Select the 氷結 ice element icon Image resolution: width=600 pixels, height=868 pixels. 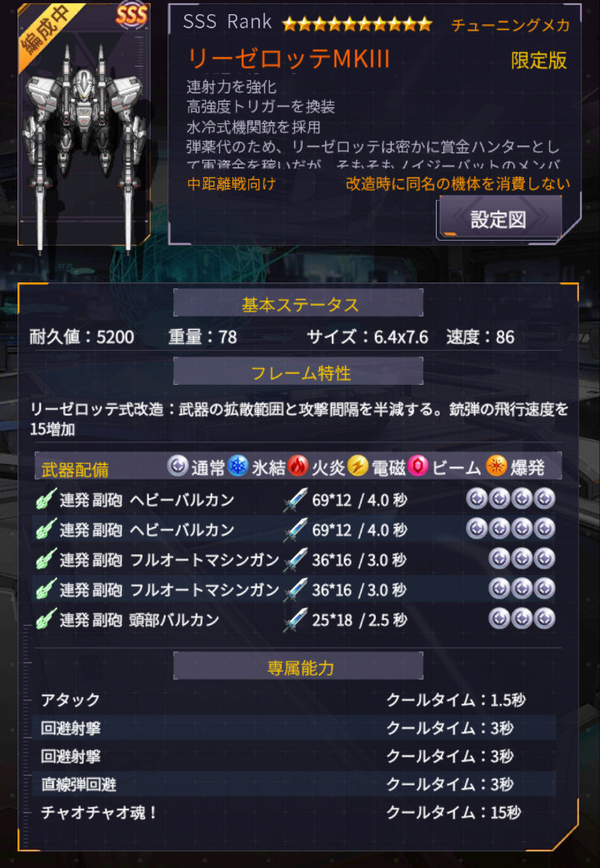coord(238,466)
